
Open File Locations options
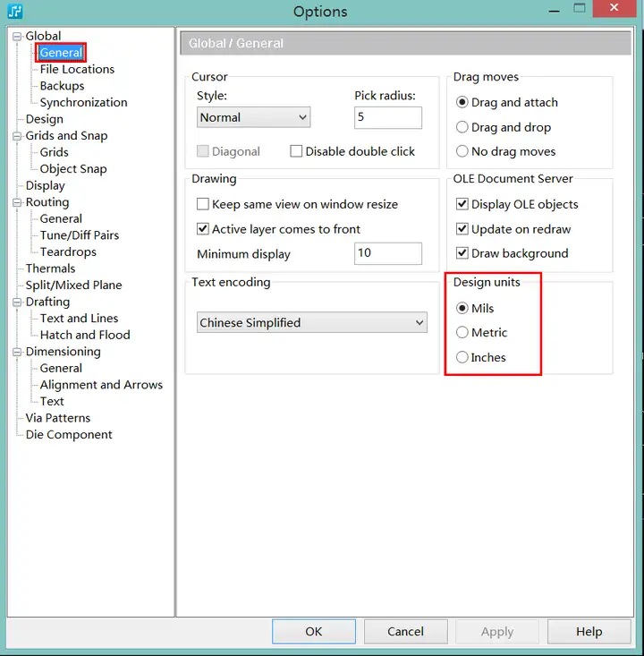tap(77, 69)
